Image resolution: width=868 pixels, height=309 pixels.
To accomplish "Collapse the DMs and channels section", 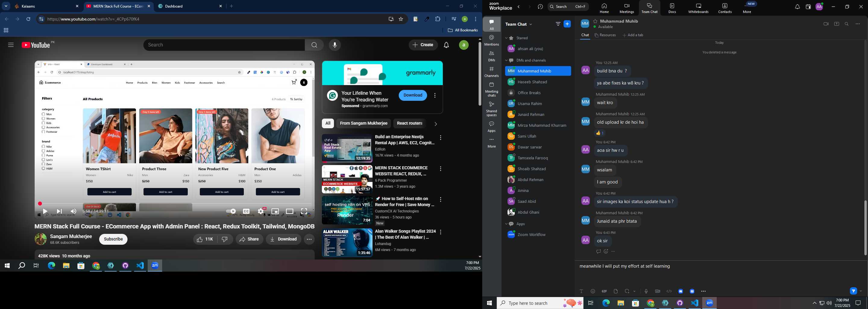I will pyautogui.click(x=506, y=60).
